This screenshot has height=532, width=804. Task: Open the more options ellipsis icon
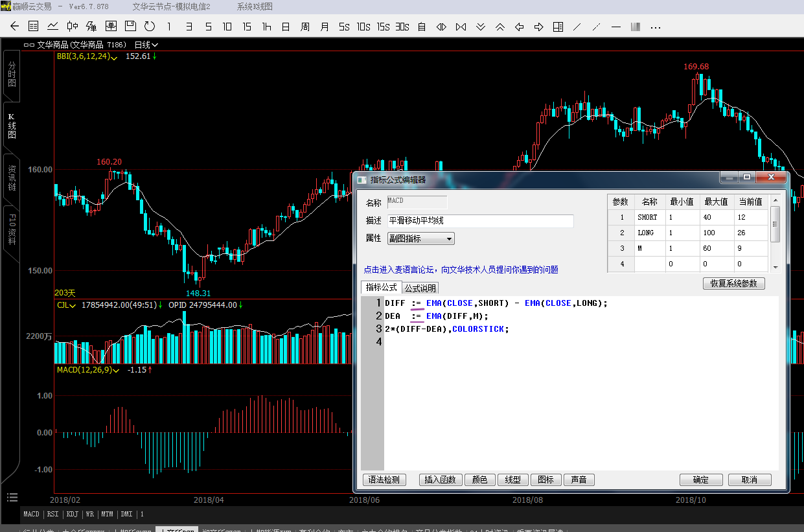[656, 27]
